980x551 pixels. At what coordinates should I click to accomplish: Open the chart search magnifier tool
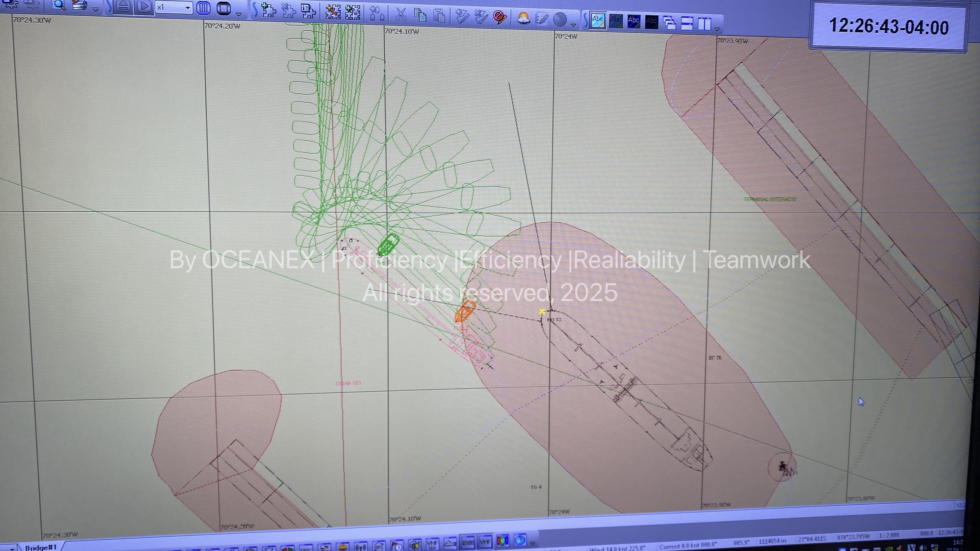click(x=59, y=5)
